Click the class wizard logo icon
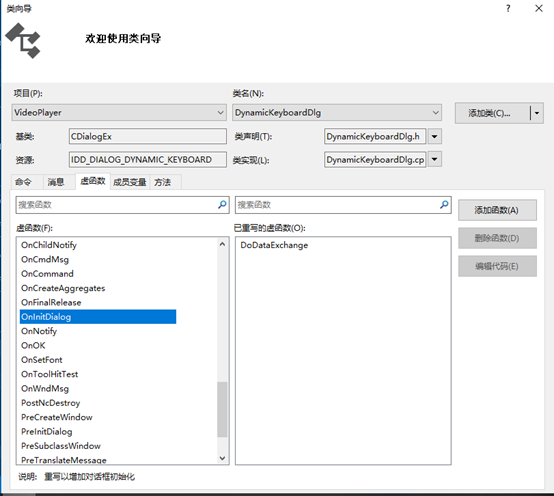This screenshot has height=496, width=554. pos(23,41)
